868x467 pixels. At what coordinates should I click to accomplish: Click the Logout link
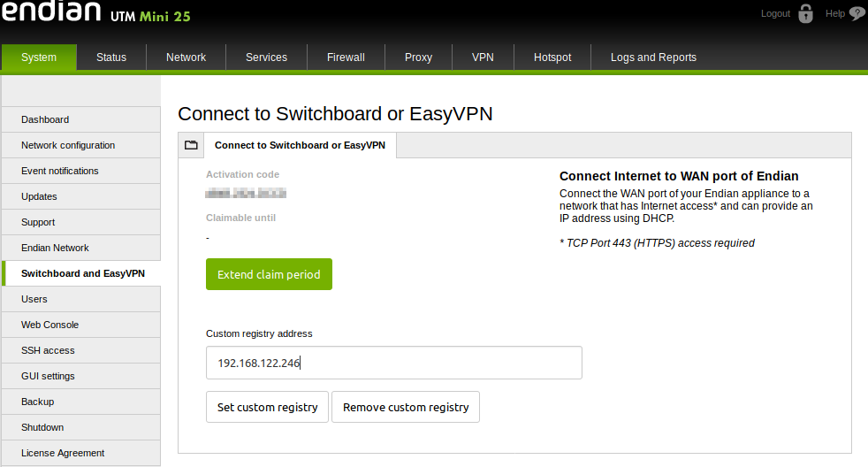click(x=775, y=13)
